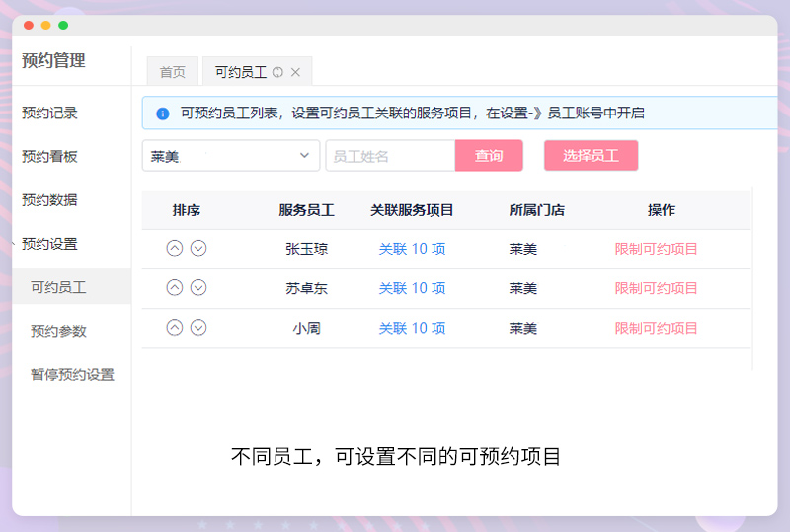This screenshot has height=532, width=790.
Task: Collapse the 预约设置 sidebar section
Action: (49, 244)
